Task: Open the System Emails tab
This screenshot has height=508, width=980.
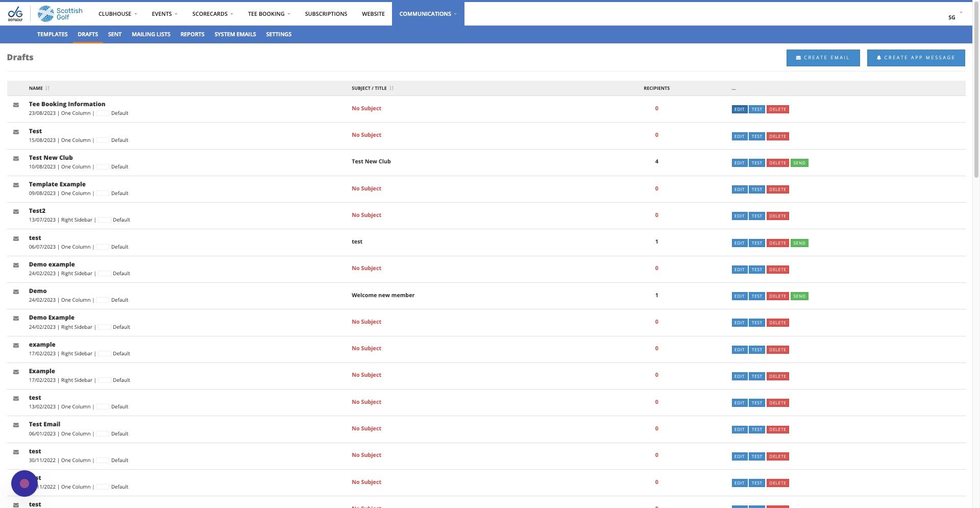Action: [x=235, y=34]
